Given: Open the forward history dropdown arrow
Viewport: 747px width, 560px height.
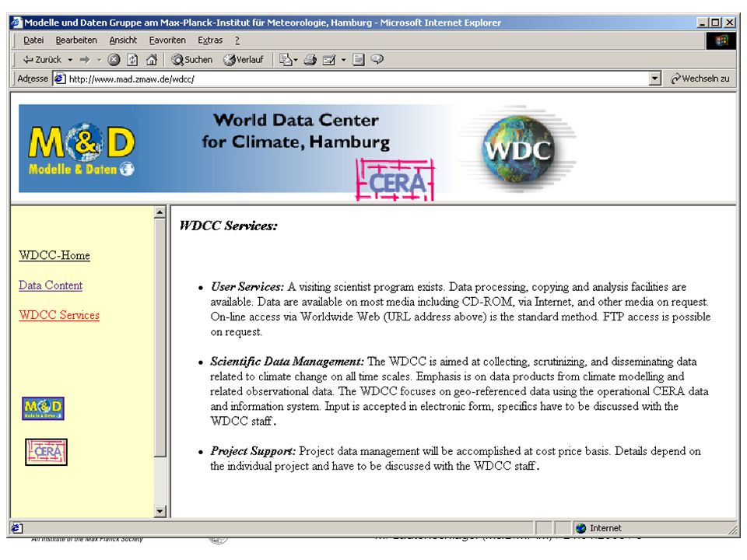Looking at the screenshot, I should pyautogui.click(x=99, y=60).
